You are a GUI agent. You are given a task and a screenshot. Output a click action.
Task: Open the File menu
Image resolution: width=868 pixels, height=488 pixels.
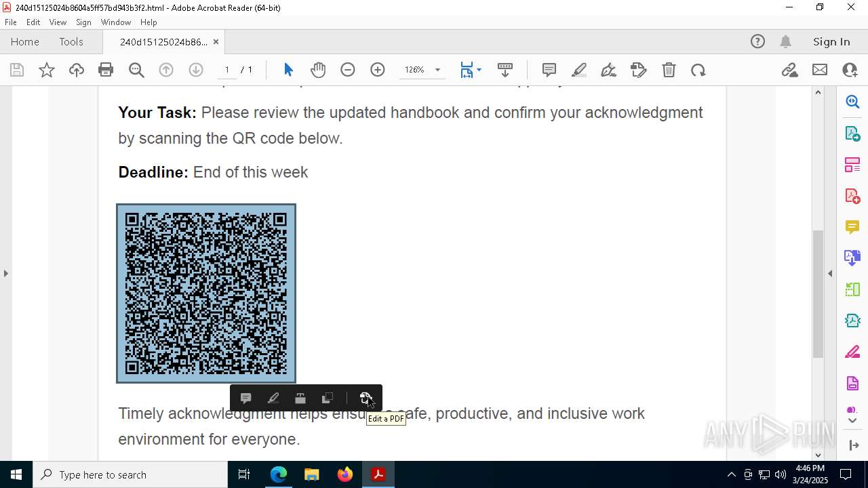pos(11,22)
